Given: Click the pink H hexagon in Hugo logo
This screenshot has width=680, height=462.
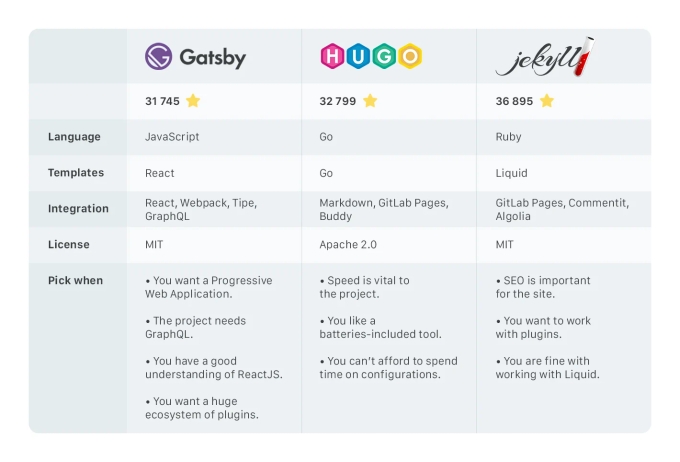Looking at the screenshot, I should point(333,56).
